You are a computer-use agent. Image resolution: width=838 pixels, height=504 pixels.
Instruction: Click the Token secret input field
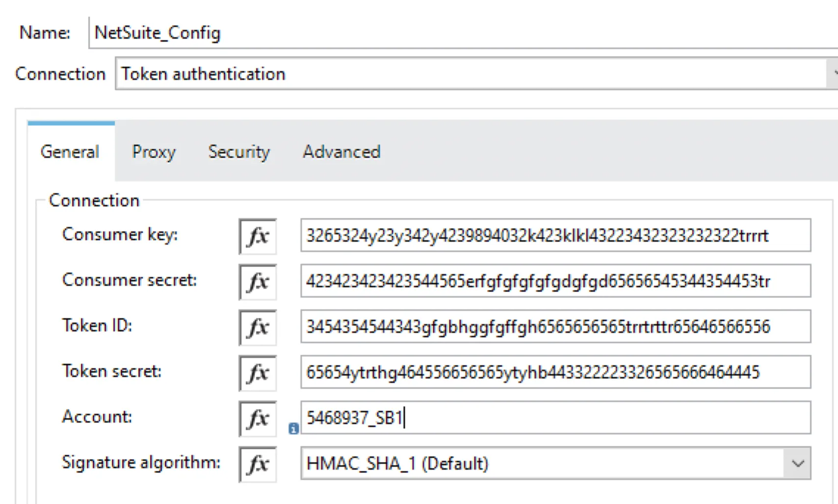point(555,372)
